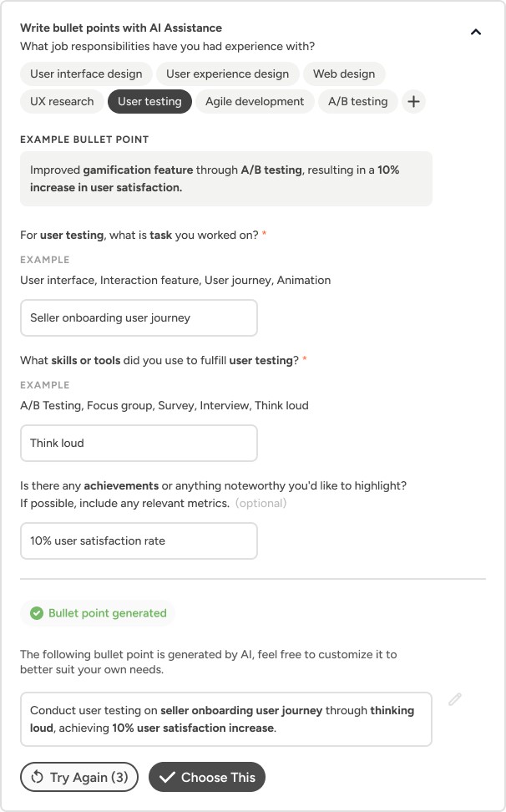Click the example bullet point box
Screen dimensions: 506x812
[x=225, y=178]
